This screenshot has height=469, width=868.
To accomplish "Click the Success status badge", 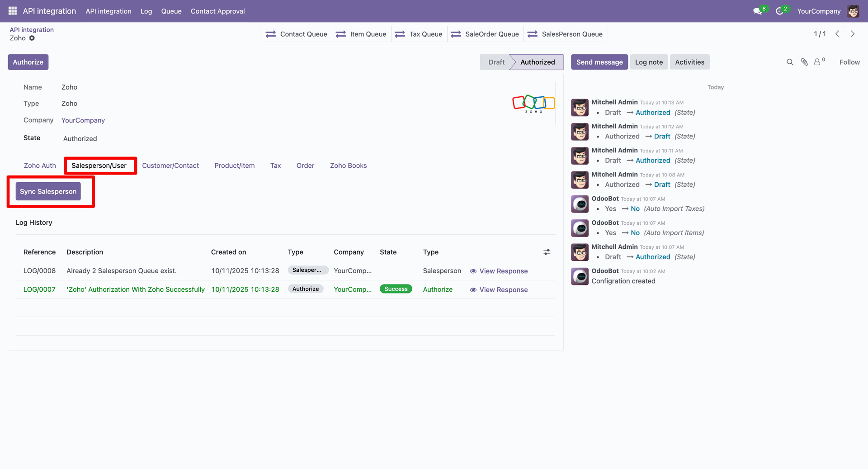I will point(396,289).
